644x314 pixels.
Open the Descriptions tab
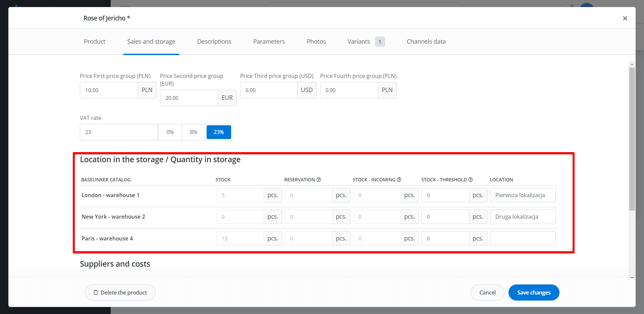tap(214, 42)
